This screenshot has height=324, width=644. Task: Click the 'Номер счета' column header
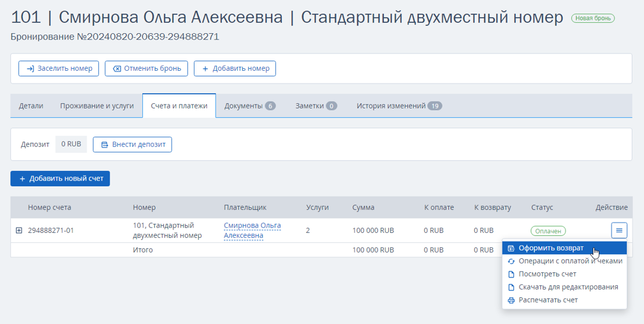tap(49, 207)
